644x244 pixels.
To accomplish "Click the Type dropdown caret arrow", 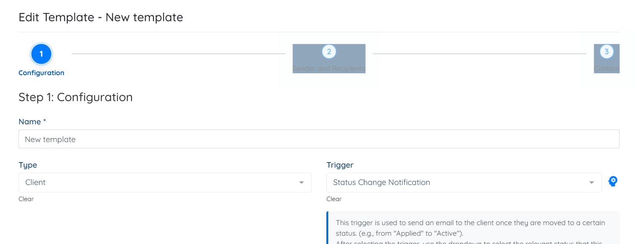I will (302, 183).
